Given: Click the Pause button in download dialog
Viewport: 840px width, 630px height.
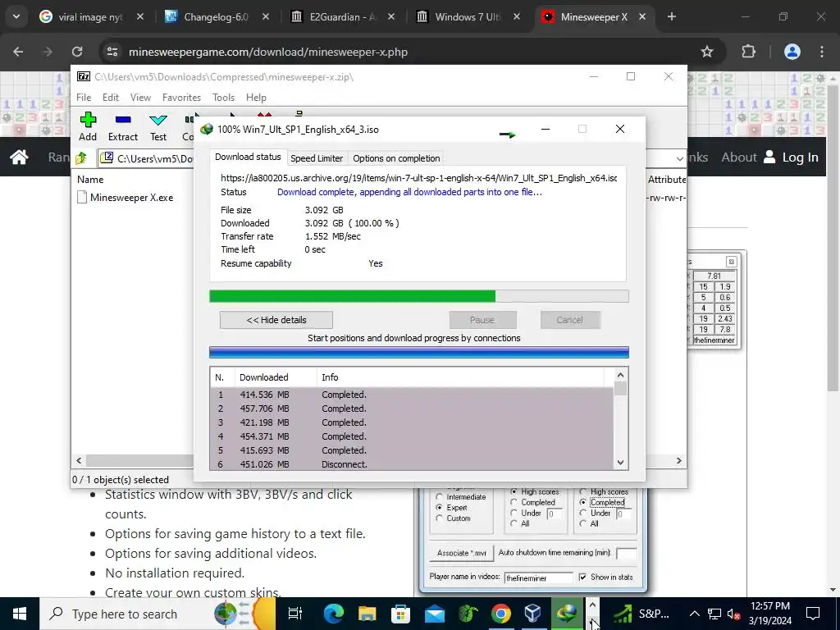Looking at the screenshot, I should 482,320.
